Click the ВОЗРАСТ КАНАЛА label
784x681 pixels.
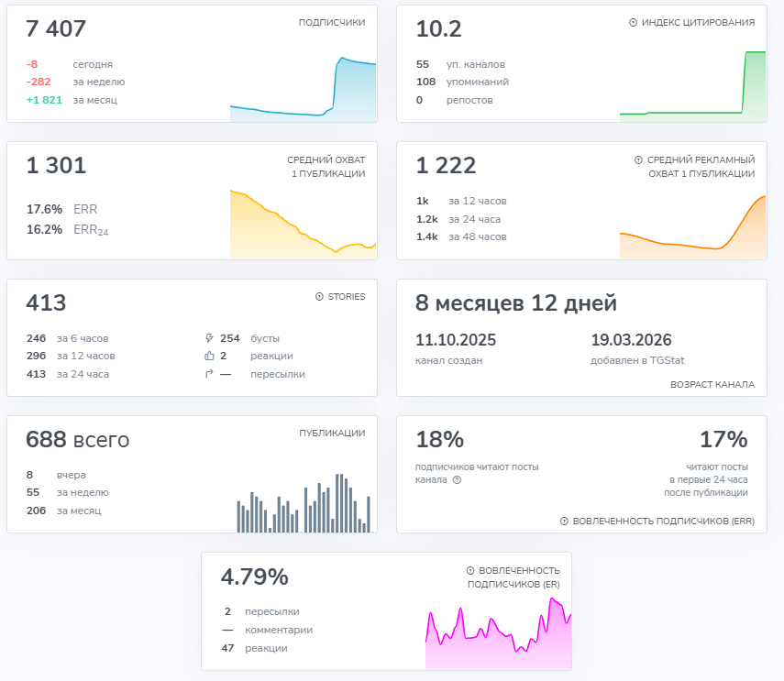[x=712, y=384]
